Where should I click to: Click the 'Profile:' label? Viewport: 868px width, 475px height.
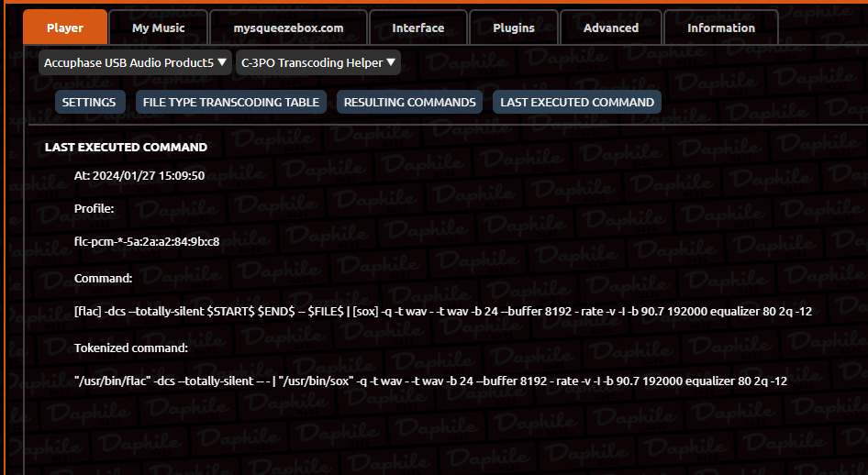(95, 208)
